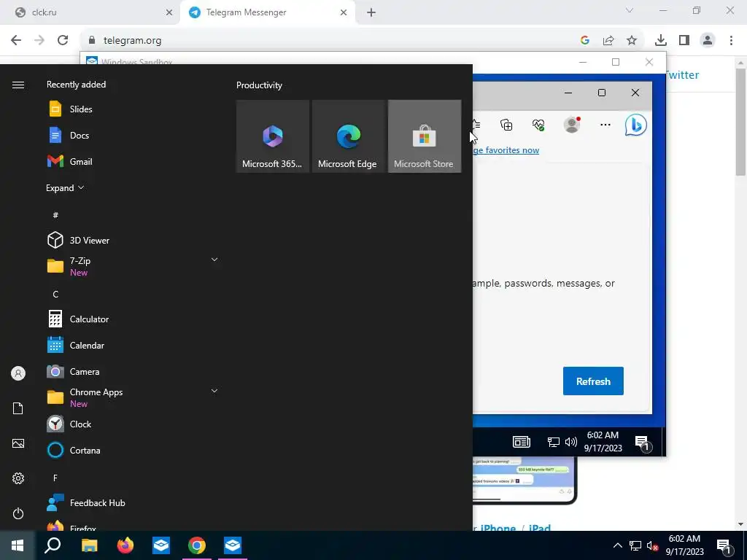747x560 pixels.
Task: Expand the Recently added list
Action: pyautogui.click(x=65, y=187)
